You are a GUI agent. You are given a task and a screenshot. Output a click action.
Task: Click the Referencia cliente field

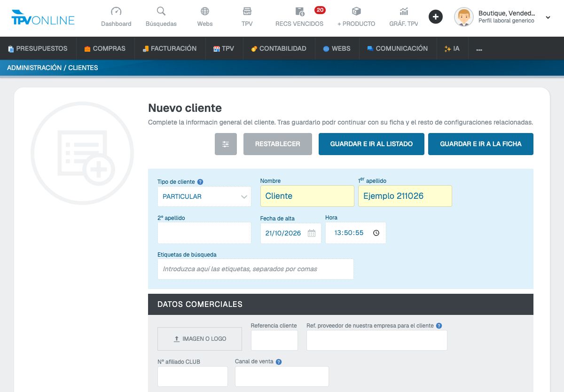(274, 340)
